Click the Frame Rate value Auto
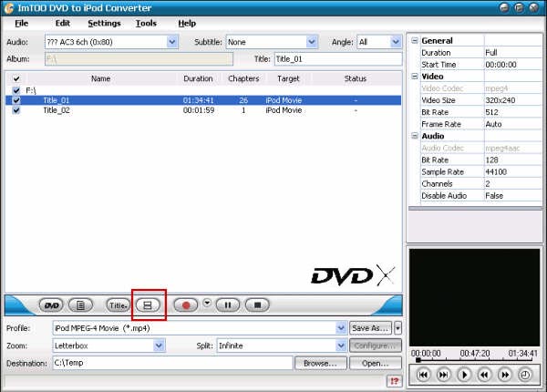This screenshot has height=392, width=547. (x=493, y=124)
